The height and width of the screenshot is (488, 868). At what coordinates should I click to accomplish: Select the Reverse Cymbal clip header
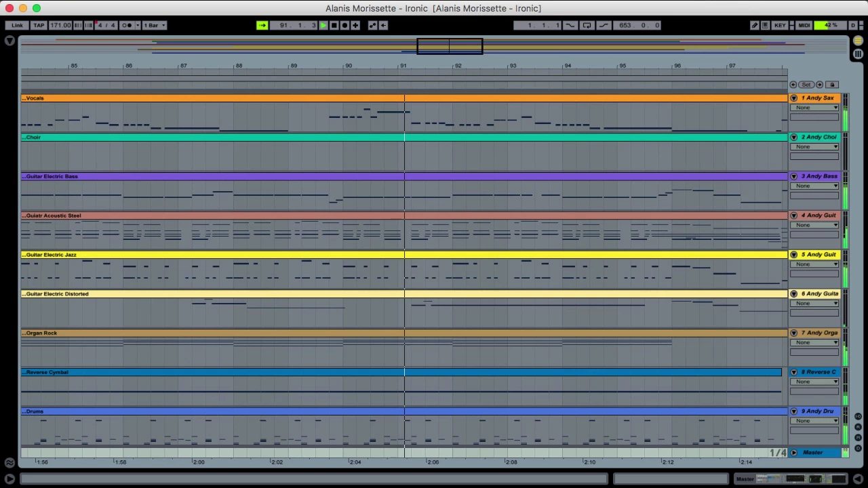point(401,372)
